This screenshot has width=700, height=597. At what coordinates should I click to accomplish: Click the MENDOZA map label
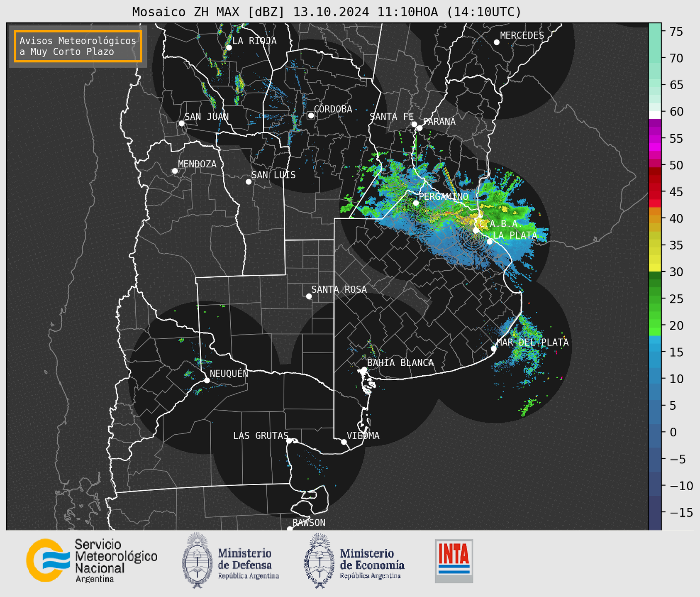coord(197,164)
